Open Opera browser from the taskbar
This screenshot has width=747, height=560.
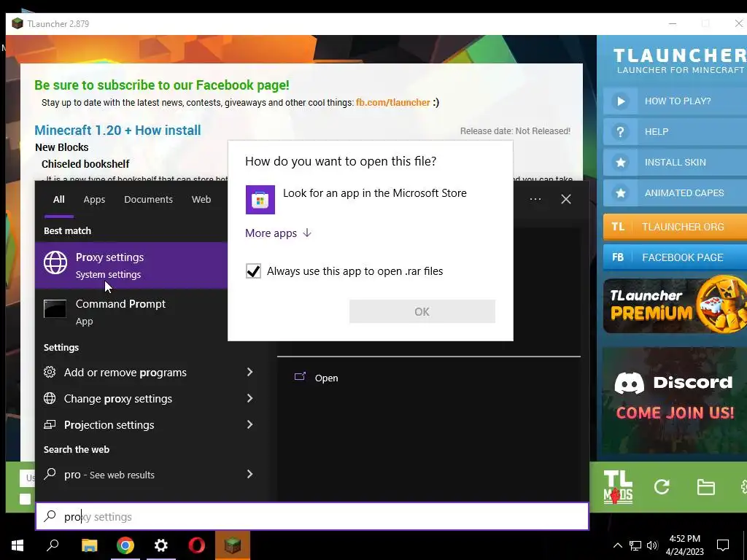(197, 545)
